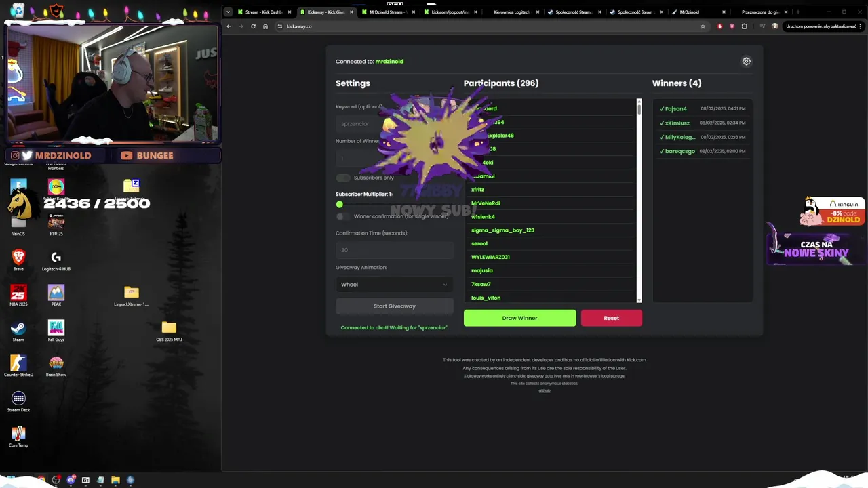Select participant louis_vifon
The image size is (868, 488).
point(486,298)
